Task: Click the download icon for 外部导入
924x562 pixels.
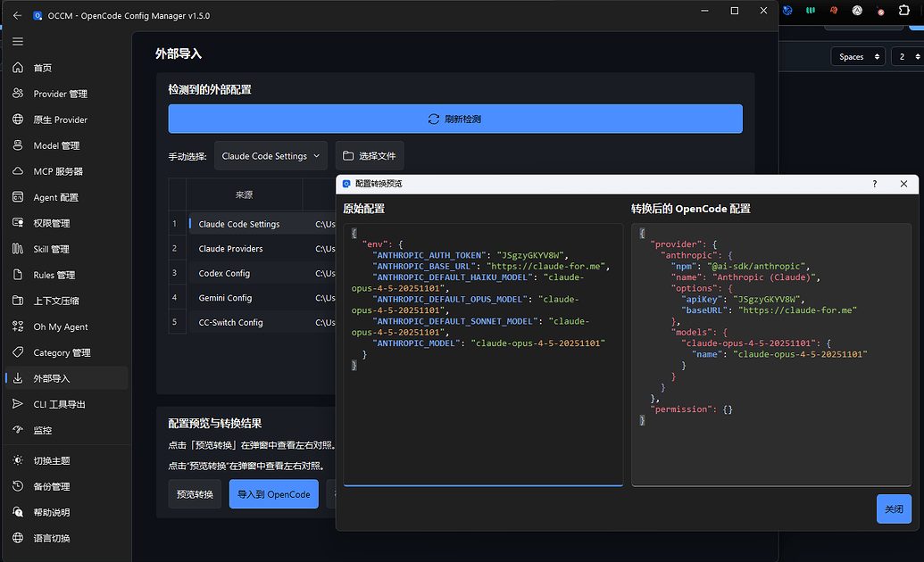Action: 18,378
